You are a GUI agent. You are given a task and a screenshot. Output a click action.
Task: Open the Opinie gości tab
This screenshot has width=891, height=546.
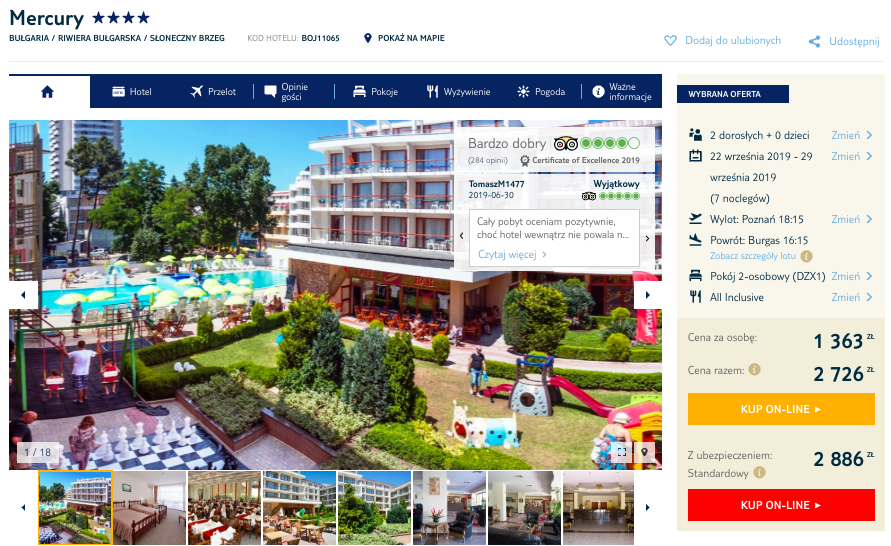[286, 91]
